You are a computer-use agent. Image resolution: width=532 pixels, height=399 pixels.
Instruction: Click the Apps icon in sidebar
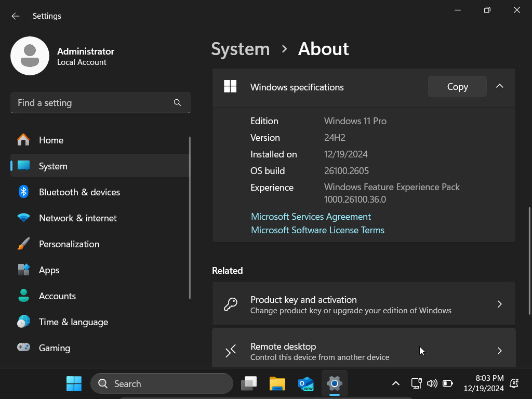(x=23, y=270)
